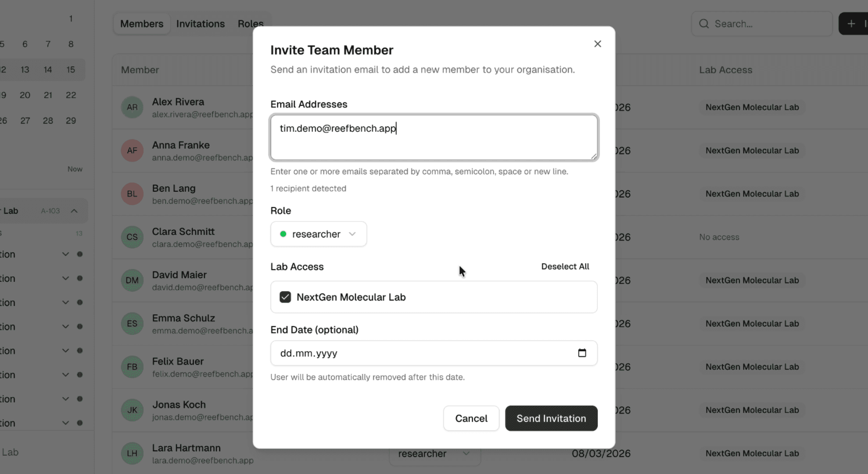Screen dimensions: 868x474
Task: Click Alex Rivera's avatar initials
Action: pyautogui.click(x=132, y=107)
